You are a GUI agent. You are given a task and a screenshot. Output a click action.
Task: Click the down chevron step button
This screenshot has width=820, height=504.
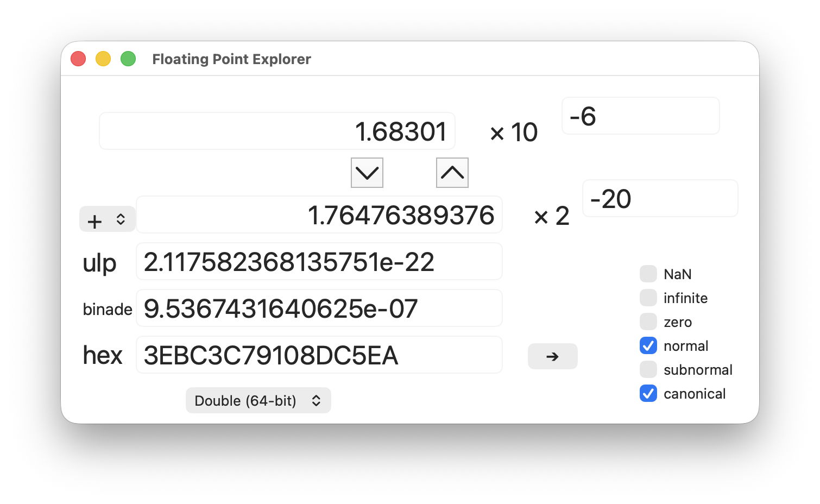click(x=367, y=173)
